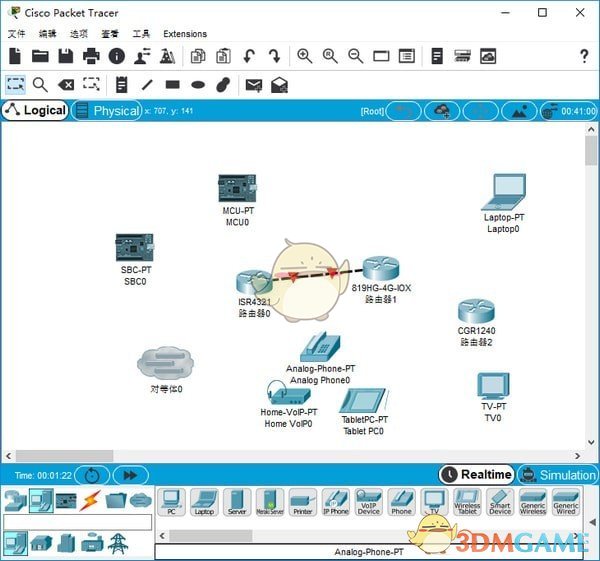
Task: Switch to Simulation mode
Action: [x=558, y=475]
